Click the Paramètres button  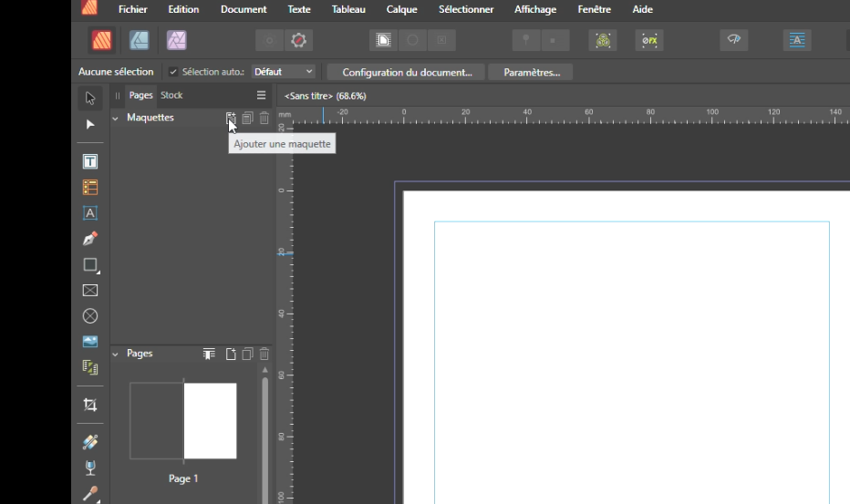click(x=531, y=72)
